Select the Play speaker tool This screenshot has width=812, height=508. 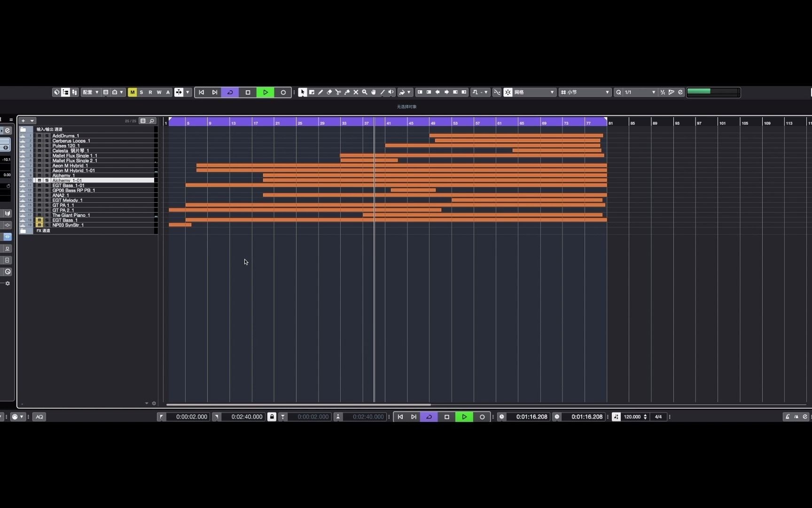(391, 92)
